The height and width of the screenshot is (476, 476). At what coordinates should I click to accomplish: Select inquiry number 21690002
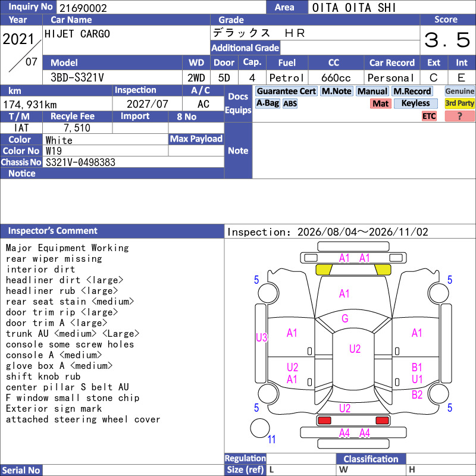click(83, 8)
